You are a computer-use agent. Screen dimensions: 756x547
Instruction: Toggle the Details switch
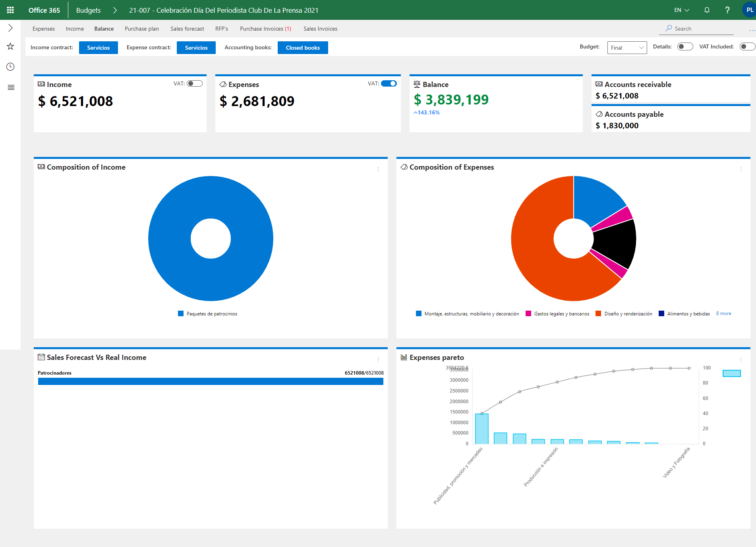[685, 47]
